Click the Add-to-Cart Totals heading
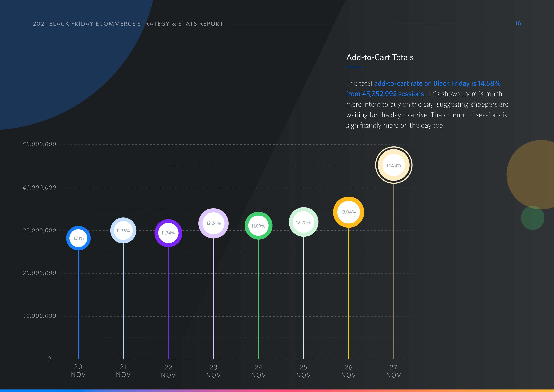Image resolution: width=554 pixels, height=392 pixels. coord(380,57)
